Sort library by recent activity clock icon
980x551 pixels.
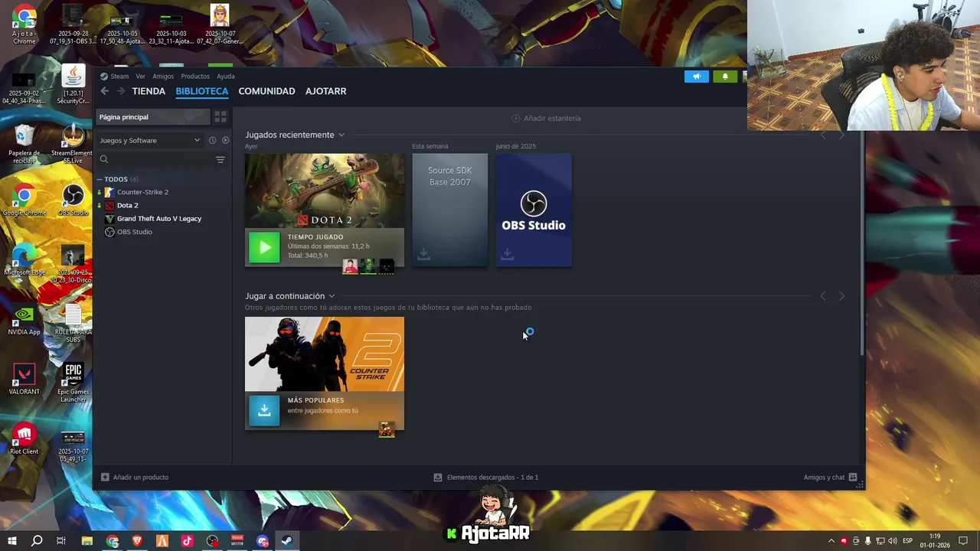tap(212, 140)
